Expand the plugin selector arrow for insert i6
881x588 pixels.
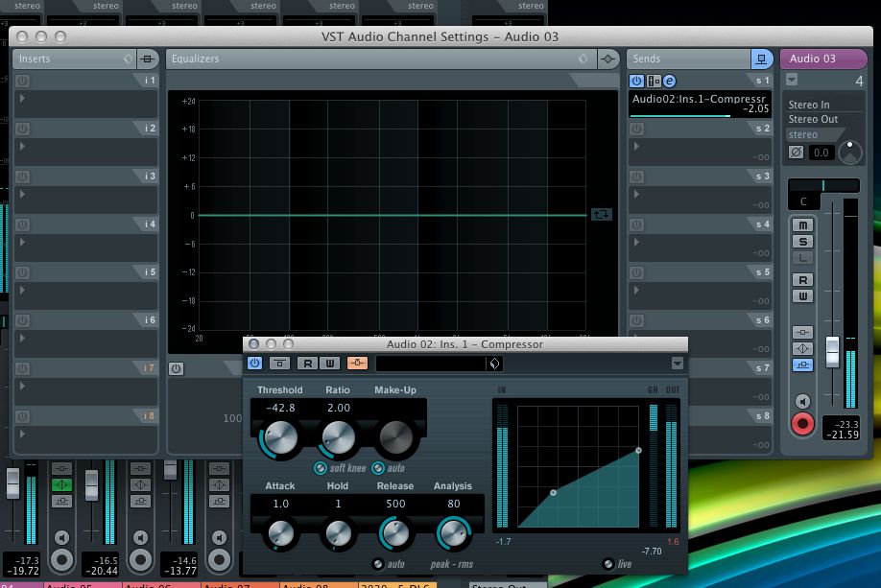point(22,338)
